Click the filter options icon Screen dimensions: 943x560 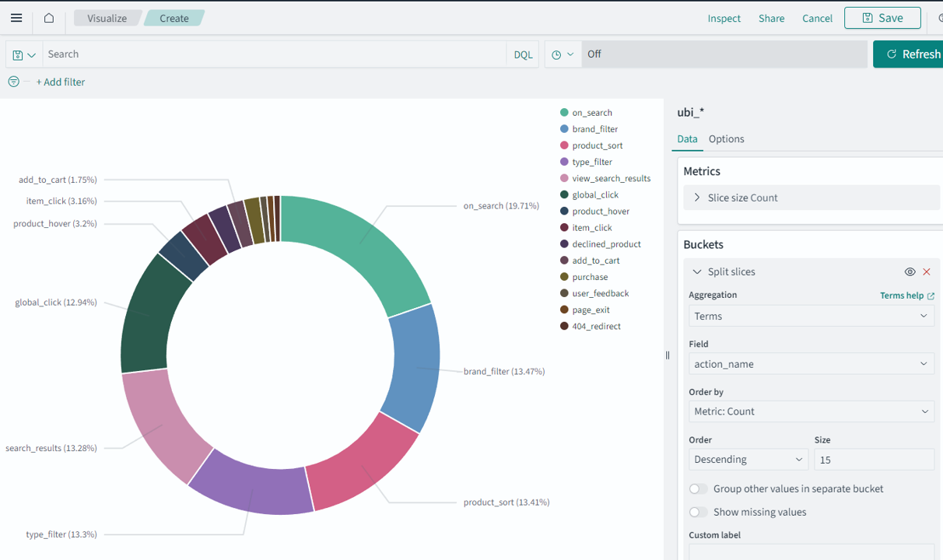pos(13,82)
